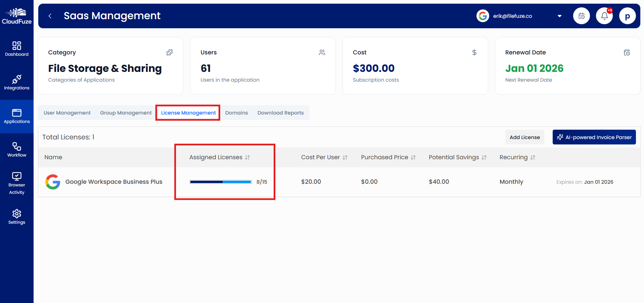This screenshot has height=303, width=644.
Task: Launch the AI-powered Invoice Parser
Action: 594,137
